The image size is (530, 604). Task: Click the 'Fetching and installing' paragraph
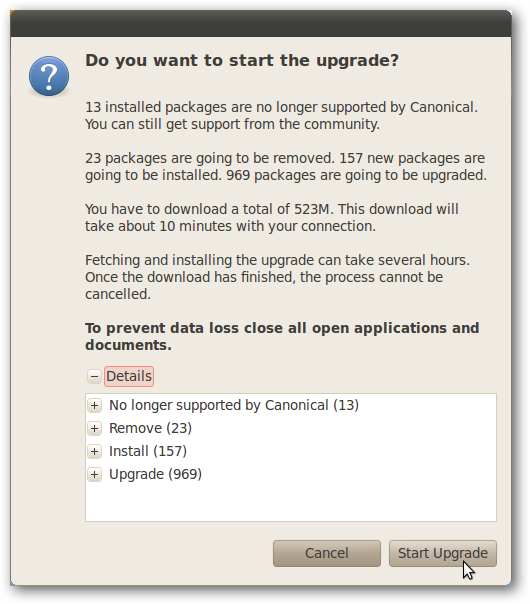tap(277, 277)
